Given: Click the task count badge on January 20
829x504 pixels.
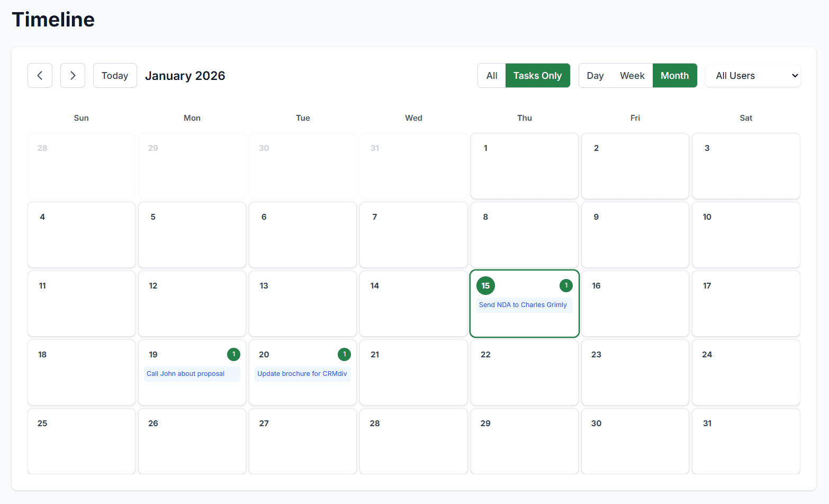Looking at the screenshot, I should [344, 354].
